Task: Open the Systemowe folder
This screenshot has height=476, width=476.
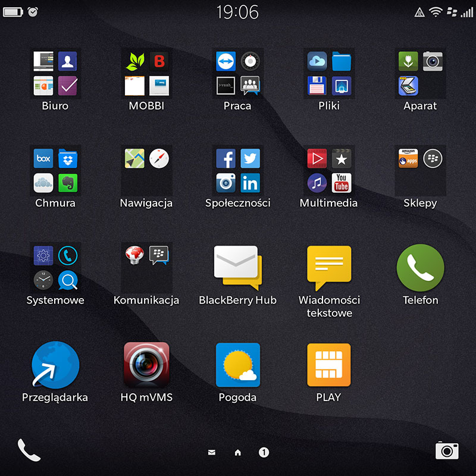Action: 55,268
